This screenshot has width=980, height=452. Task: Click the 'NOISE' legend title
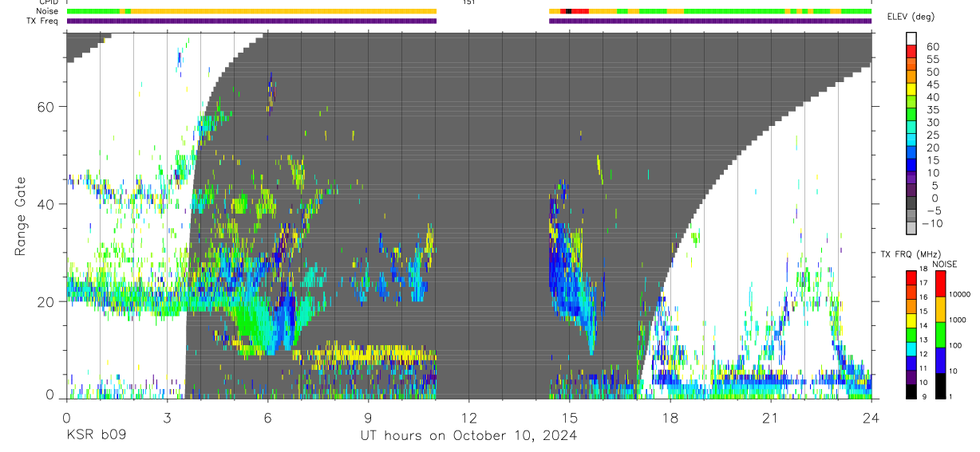(x=945, y=264)
